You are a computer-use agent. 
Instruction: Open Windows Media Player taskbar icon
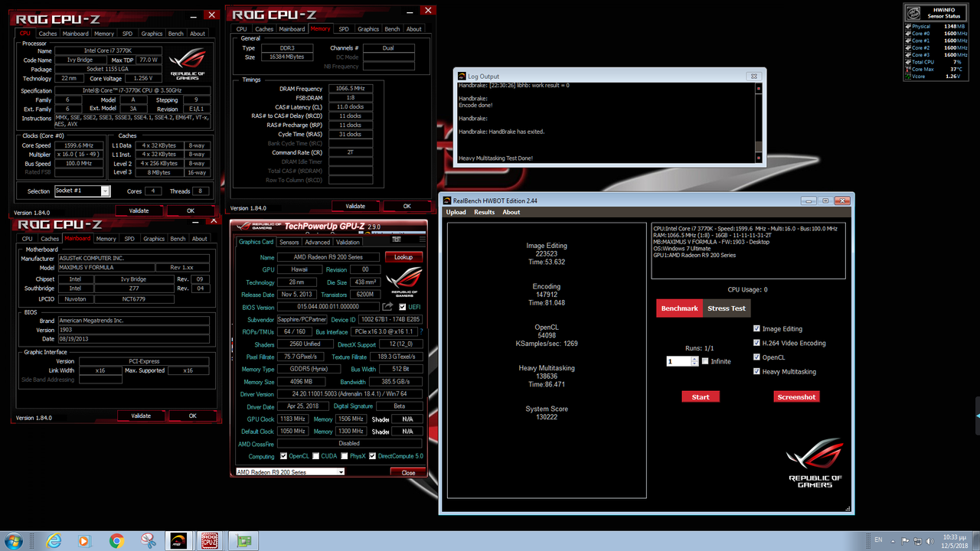[x=84, y=541]
